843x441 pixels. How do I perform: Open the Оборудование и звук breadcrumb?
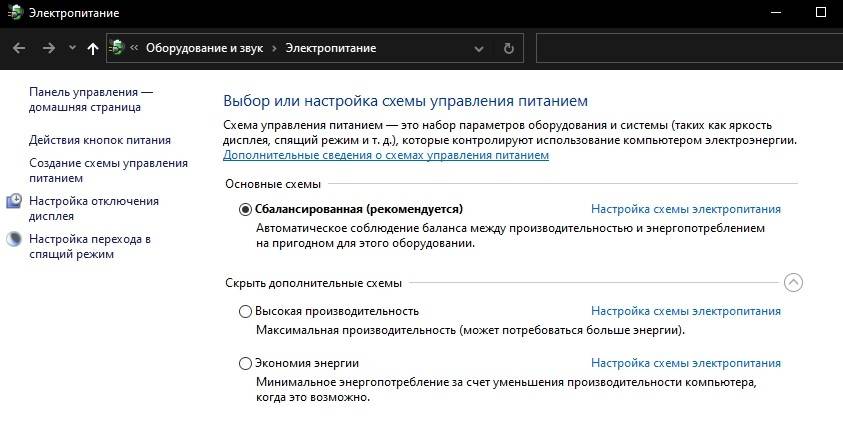(x=206, y=48)
